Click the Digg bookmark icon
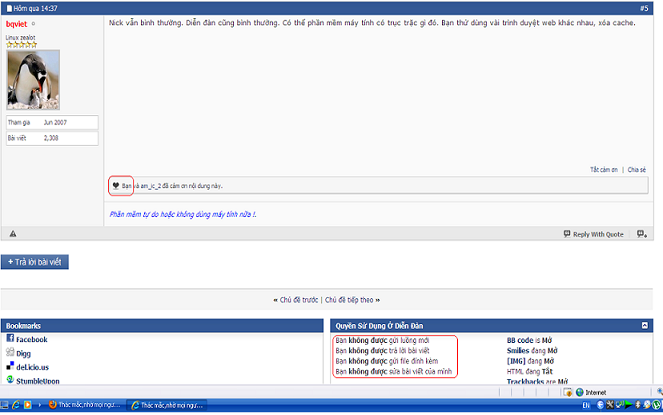This screenshot has width=663, height=415. pyautogui.click(x=10, y=352)
